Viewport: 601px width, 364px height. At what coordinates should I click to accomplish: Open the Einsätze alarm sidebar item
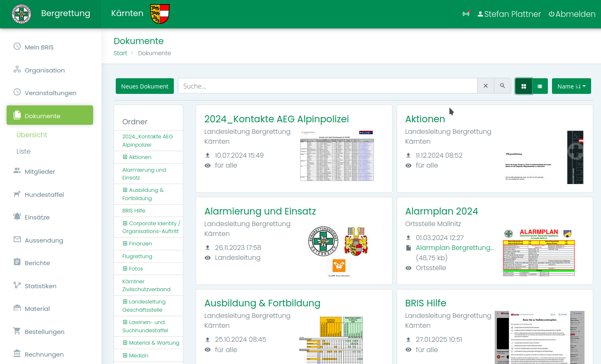point(37,217)
